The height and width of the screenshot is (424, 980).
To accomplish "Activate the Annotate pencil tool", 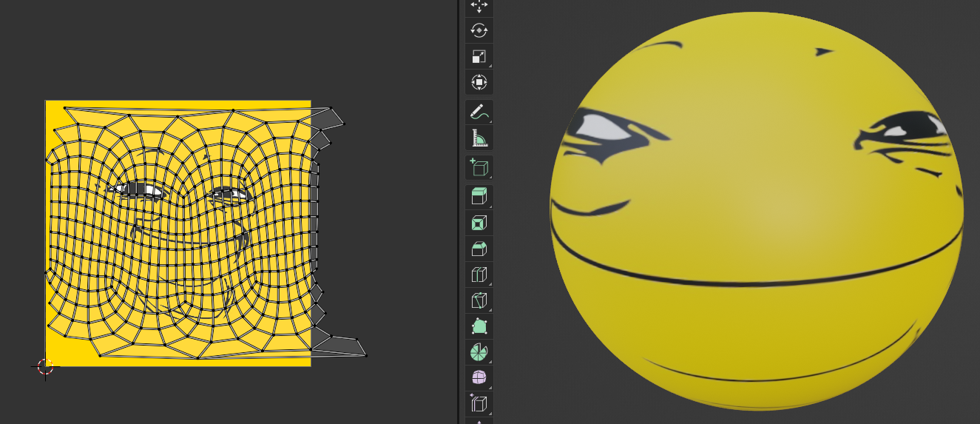I will point(479,112).
